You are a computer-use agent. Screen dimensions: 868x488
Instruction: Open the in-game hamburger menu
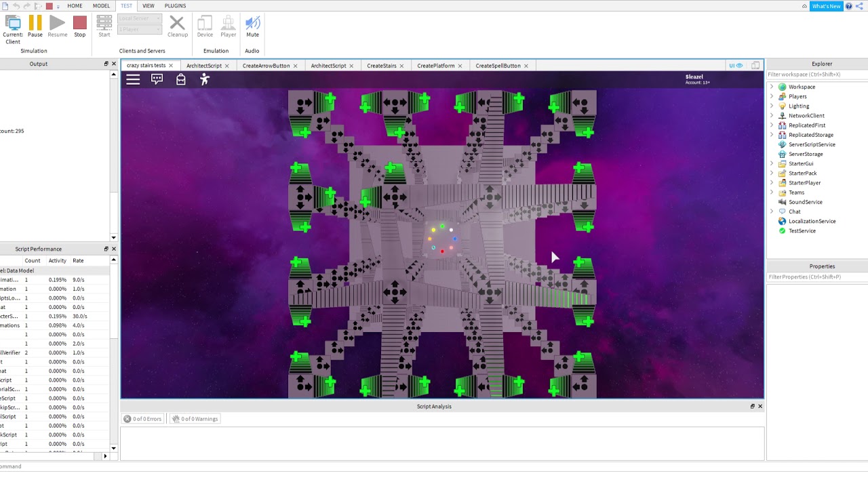pyautogui.click(x=133, y=79)
